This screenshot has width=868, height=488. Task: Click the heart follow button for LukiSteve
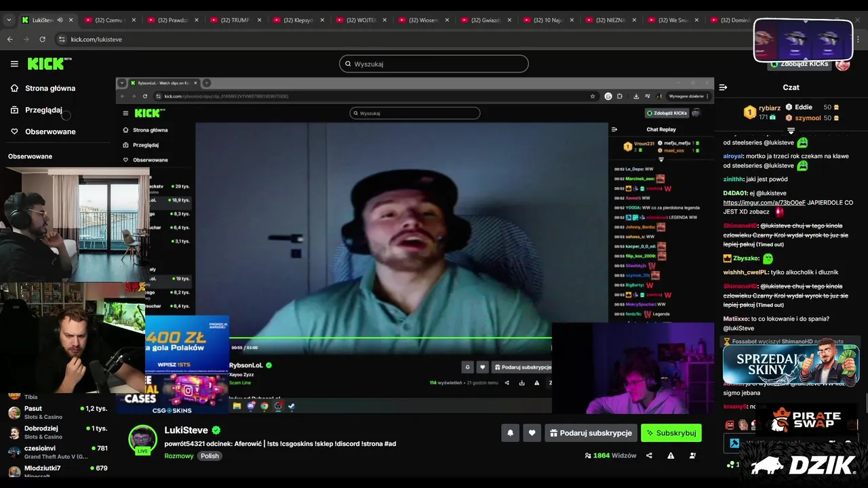532,433
